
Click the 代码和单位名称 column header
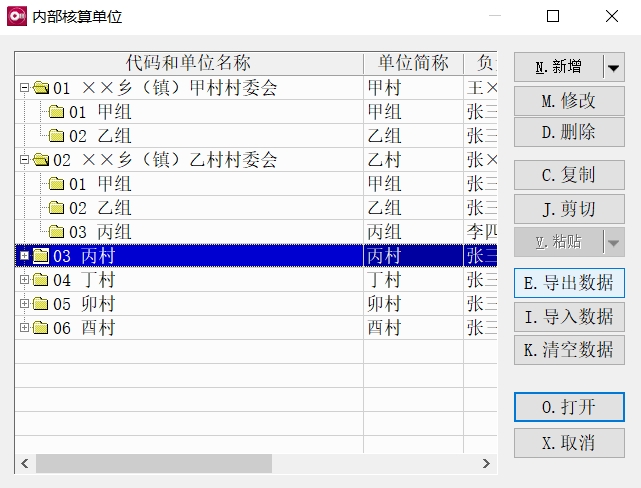tap(188, 63)
